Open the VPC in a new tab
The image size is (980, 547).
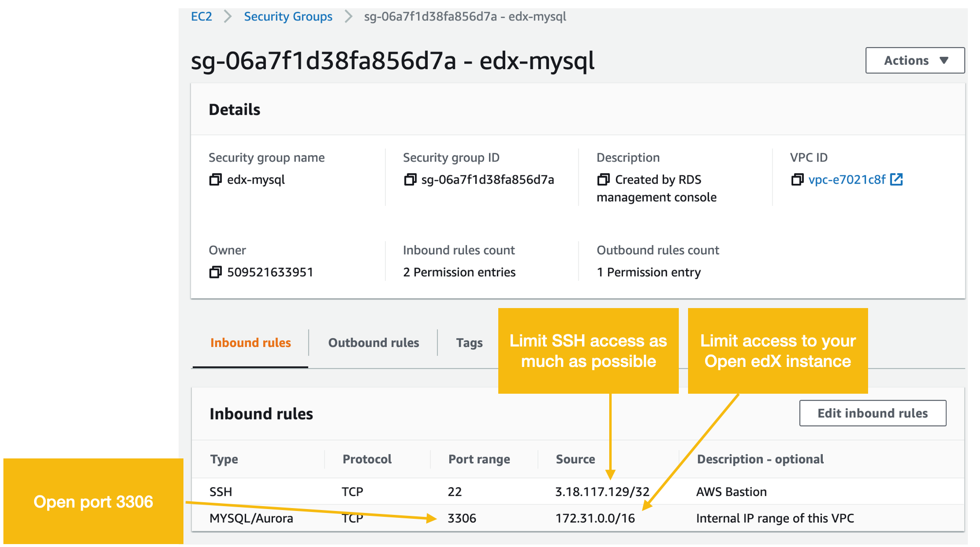click(x=897, y=180)
